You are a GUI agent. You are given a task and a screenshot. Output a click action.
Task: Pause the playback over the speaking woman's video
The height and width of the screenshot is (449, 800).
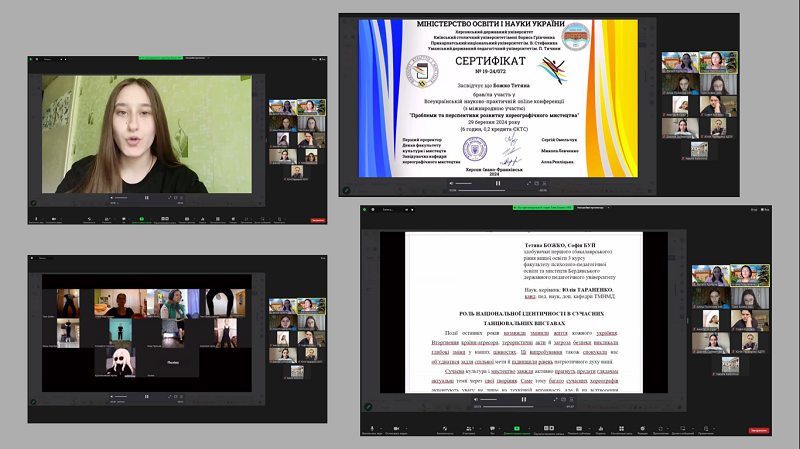tap(148, 198)
